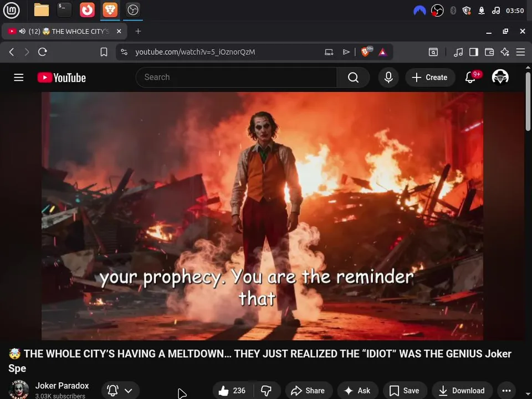The width and height of the screenshot is (532, 399).
Task: Open the Linux Mint start menu
Action: click(x=11, y=10)
